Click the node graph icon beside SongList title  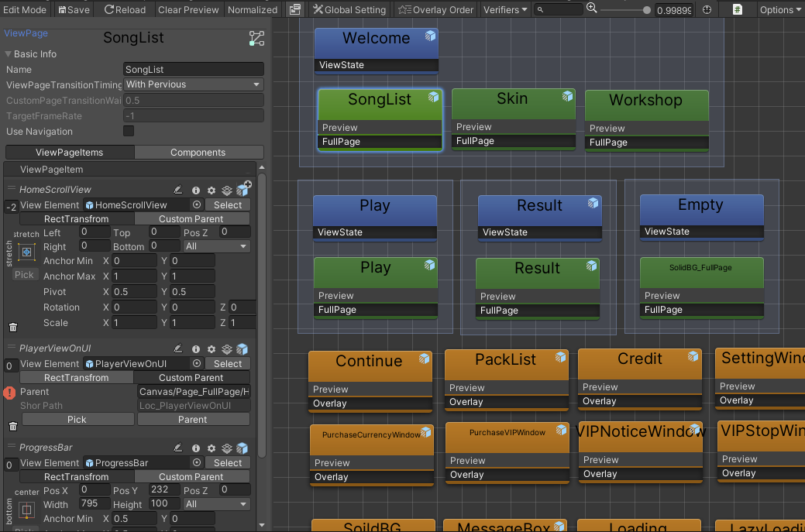coord(256,39)
